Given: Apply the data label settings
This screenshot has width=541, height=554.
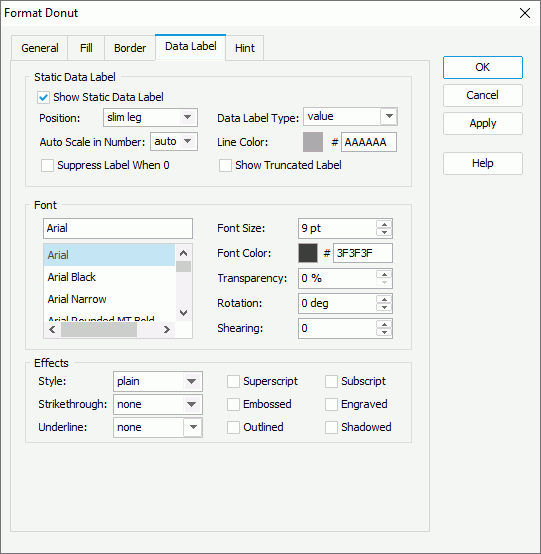Looking at the screenshot, I should click(483, 123).
